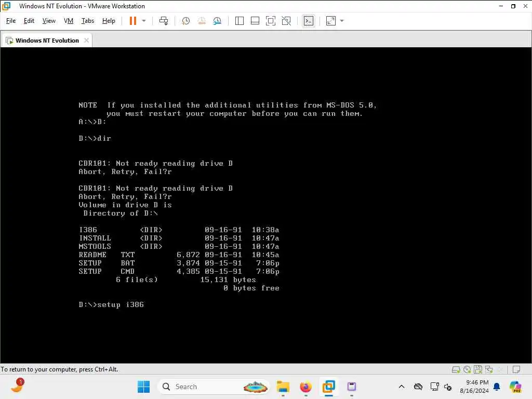
Task: Click the 'Directory of D:\' text
Action: 121,214
